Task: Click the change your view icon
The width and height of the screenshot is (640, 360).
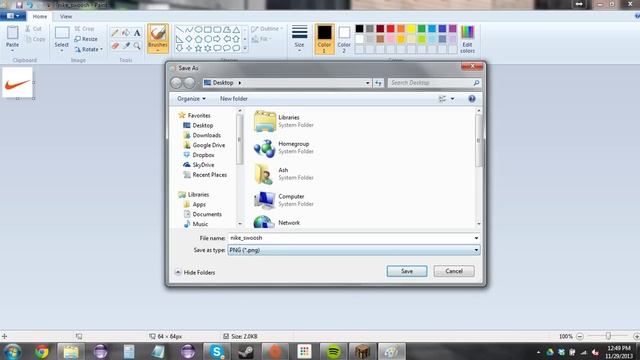Action: pos(442,99)
